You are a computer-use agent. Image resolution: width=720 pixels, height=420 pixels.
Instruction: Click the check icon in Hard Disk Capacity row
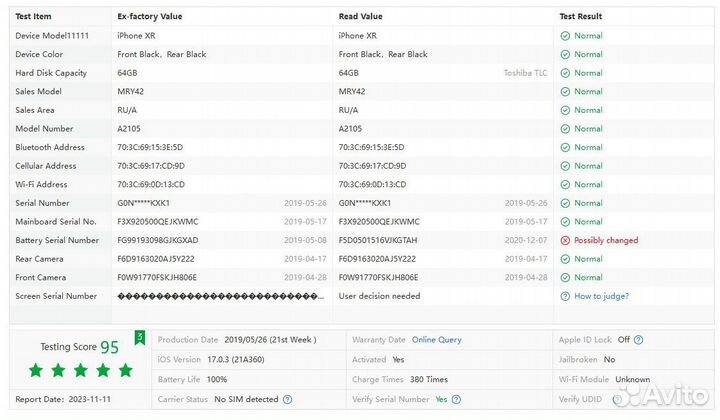(565, 73)
